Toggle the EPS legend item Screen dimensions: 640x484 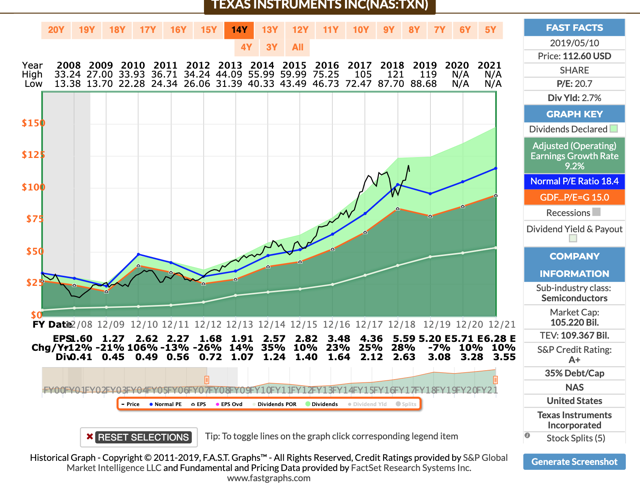(198, 404)
